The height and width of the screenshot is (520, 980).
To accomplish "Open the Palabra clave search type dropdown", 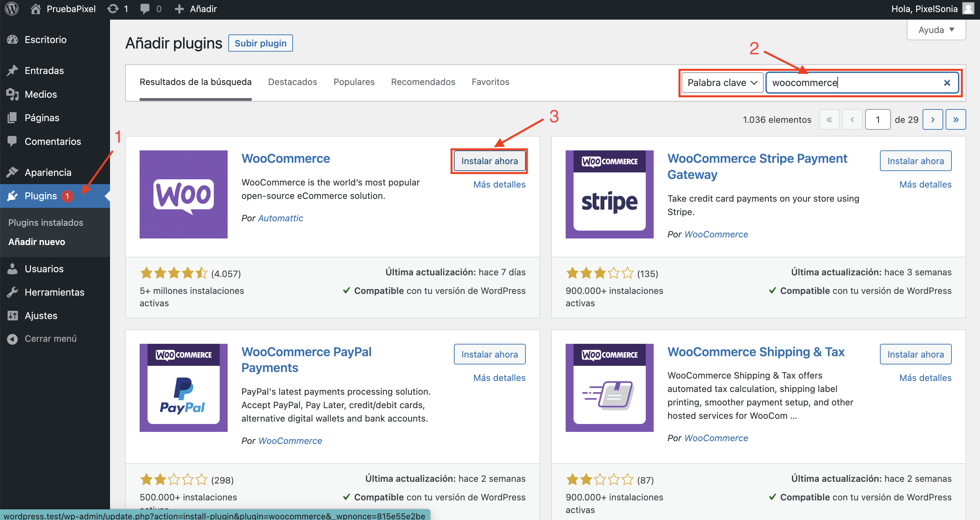I will (x=722, y=83).
